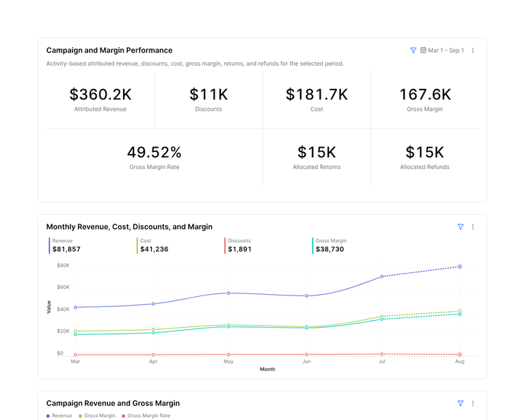Click the Jun Revenue data point on chart
The image size is (525, 420).
306,296
